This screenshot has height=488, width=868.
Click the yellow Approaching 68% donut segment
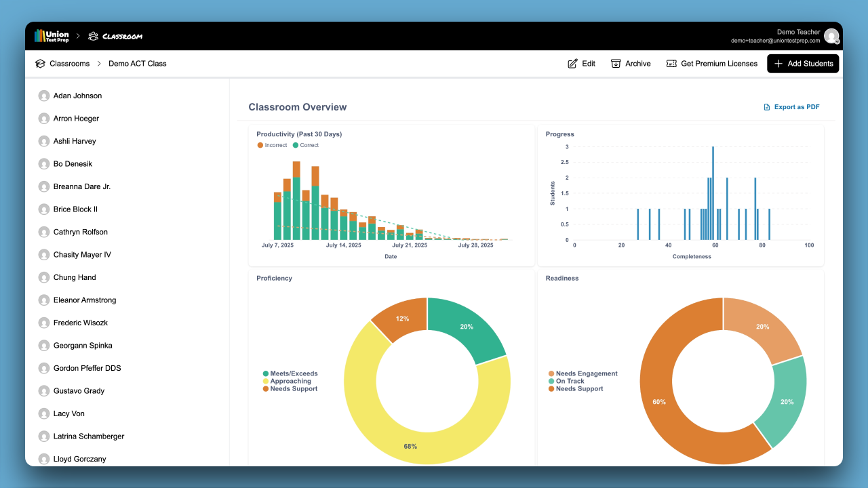pos(380,427)
